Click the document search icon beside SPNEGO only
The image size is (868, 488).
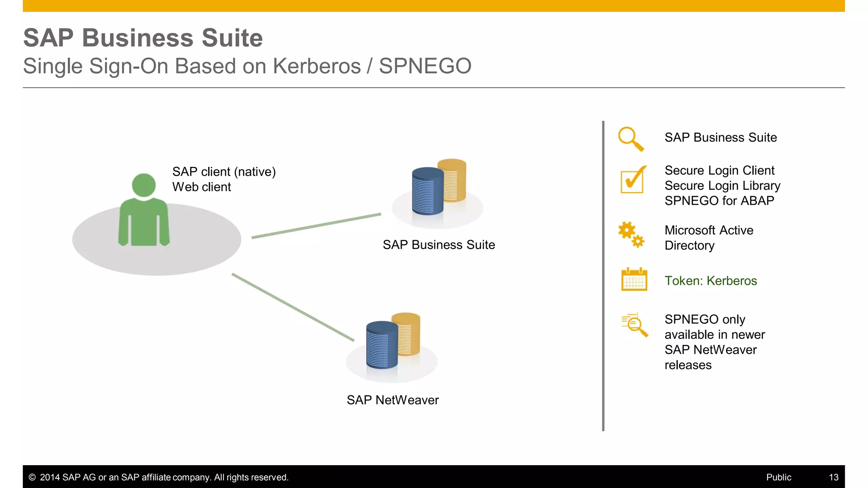(x=635, y=325)
